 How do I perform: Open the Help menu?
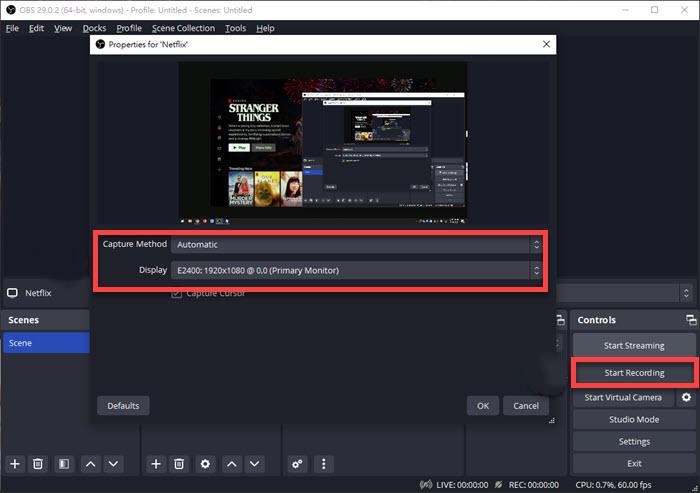click(x=265, y=28)
